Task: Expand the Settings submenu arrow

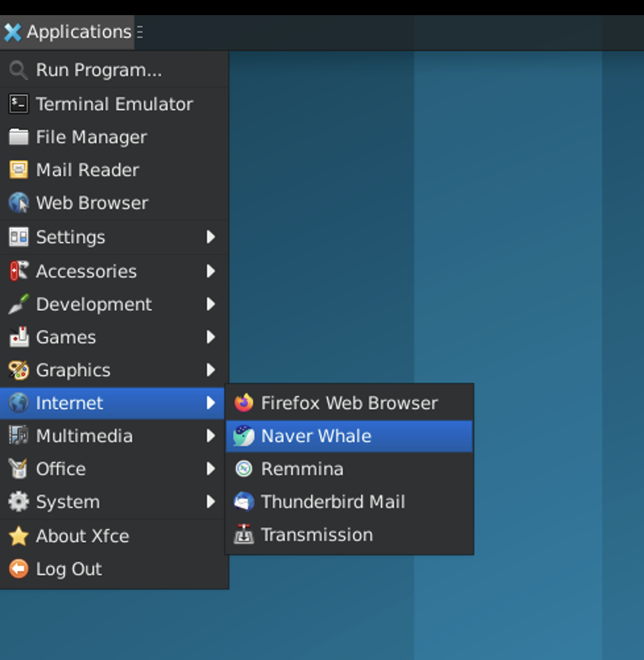Action: [211, 237]
